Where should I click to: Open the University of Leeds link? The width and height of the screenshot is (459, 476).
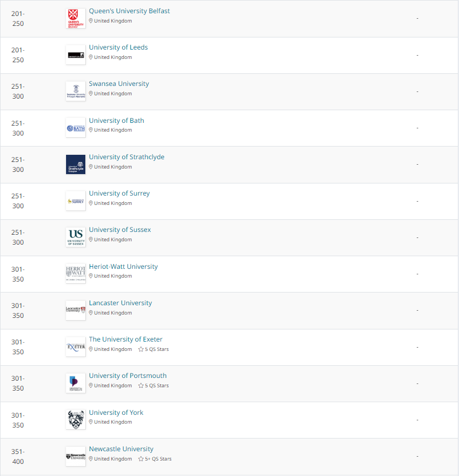coord(118,47)
